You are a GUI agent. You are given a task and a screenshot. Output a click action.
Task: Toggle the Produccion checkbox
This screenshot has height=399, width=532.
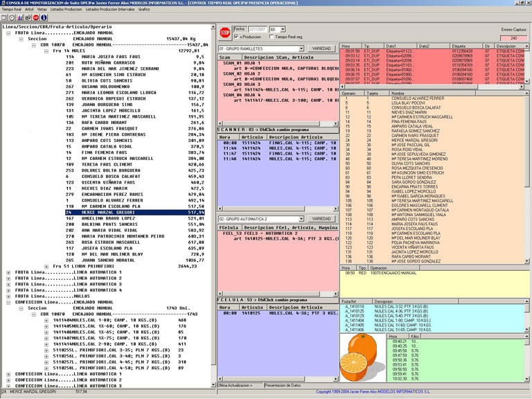tap(236, 37)
